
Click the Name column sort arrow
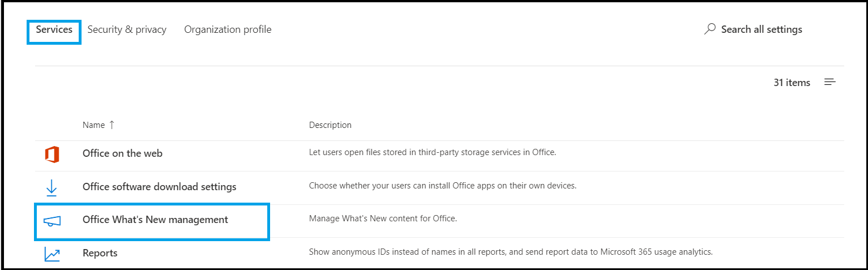coord(112,125)
